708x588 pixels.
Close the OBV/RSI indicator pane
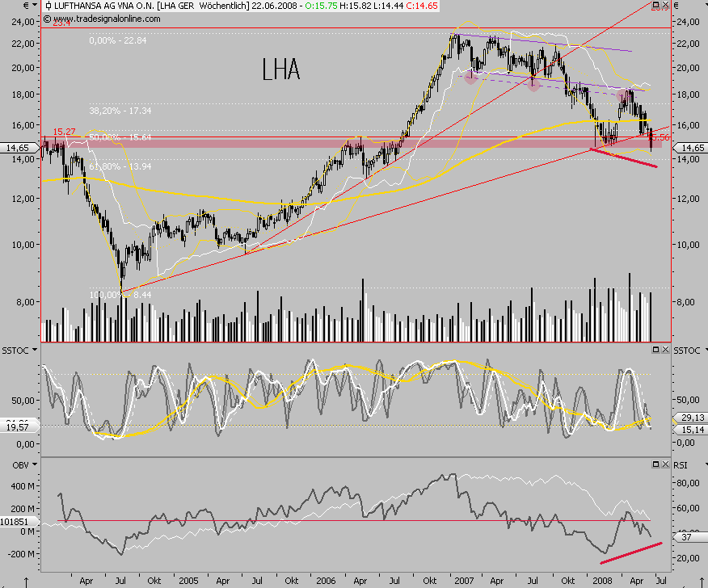pos(665,464)
